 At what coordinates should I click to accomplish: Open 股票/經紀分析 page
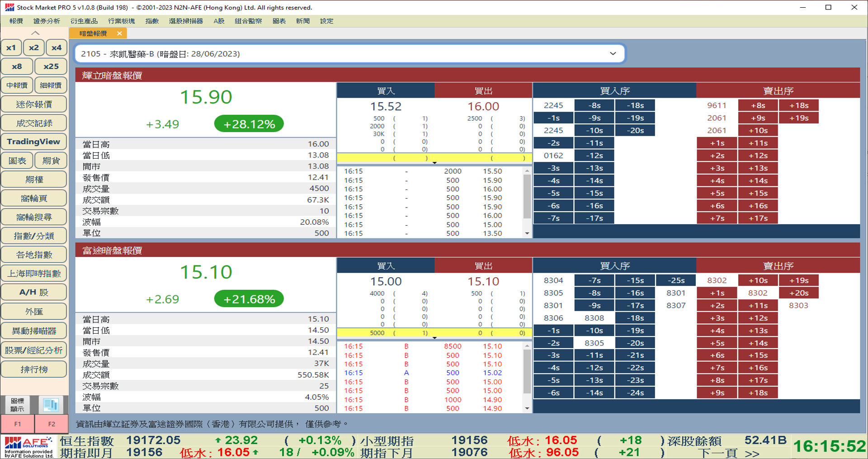point(34,350)
